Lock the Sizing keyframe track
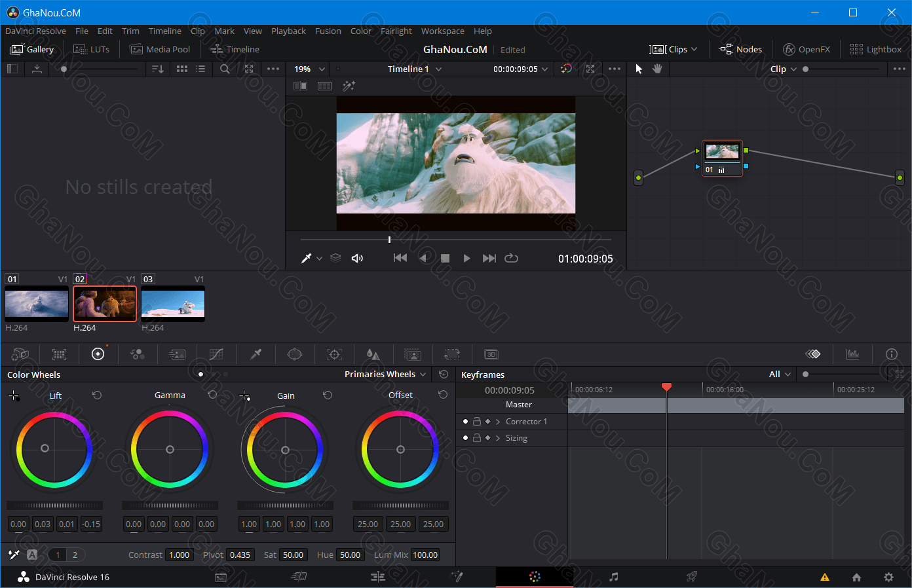The height and width of the screenshot is (588, 912). tap(477, 437)
